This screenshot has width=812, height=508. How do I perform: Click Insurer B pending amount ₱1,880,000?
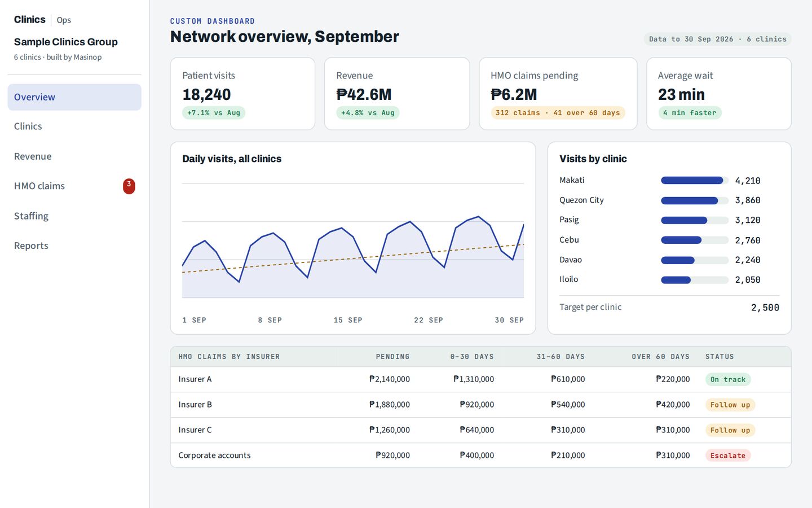click(x=390, y=405)
